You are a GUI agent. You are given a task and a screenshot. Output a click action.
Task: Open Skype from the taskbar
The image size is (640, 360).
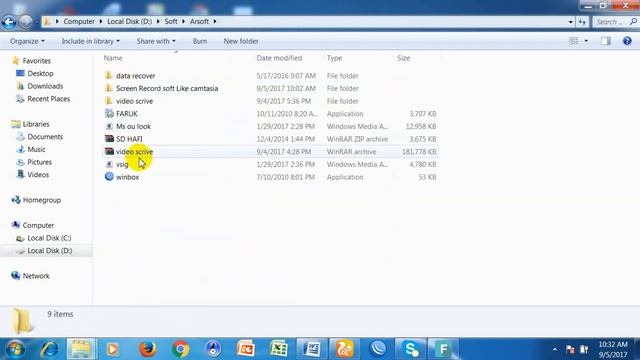coord(410,349)
